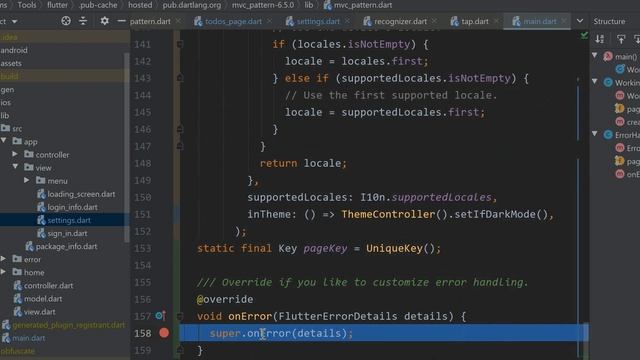This screenshot has width=640, height=360.
Task: Collapse the Workin class node in Structure
Action: pyautogui.click(x=595, y=82)
